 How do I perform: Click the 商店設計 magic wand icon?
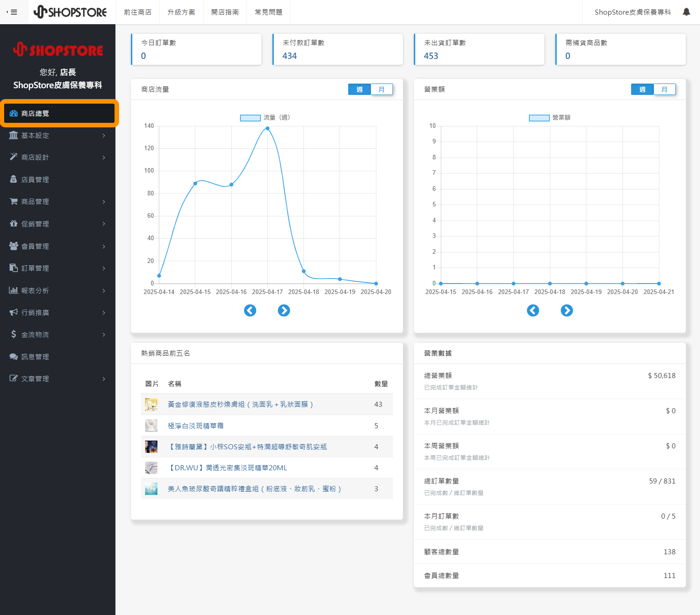(14, 157)
